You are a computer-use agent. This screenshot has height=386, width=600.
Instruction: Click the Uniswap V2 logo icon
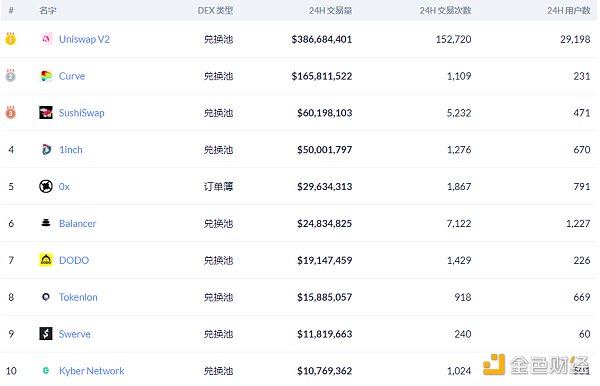click(46, 39)
